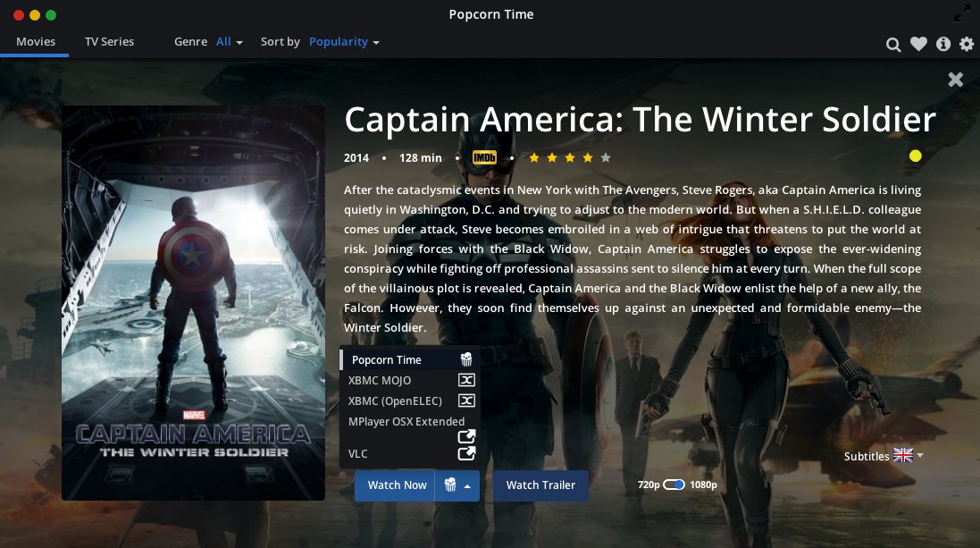Switch to the Movies tab
The height and width of the screenshot is (548, 980).
[36, 41]
